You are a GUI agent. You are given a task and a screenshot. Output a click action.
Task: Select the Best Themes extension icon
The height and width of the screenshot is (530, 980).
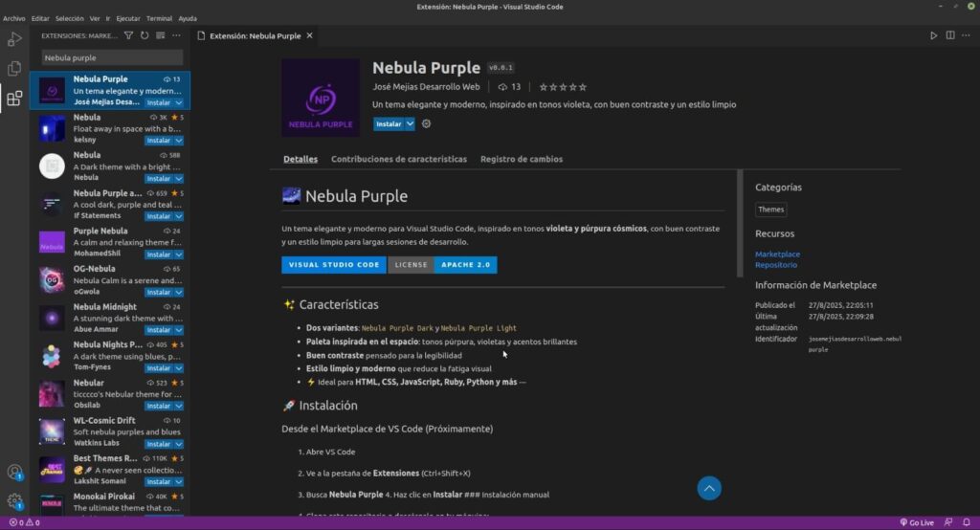(52, 470)
